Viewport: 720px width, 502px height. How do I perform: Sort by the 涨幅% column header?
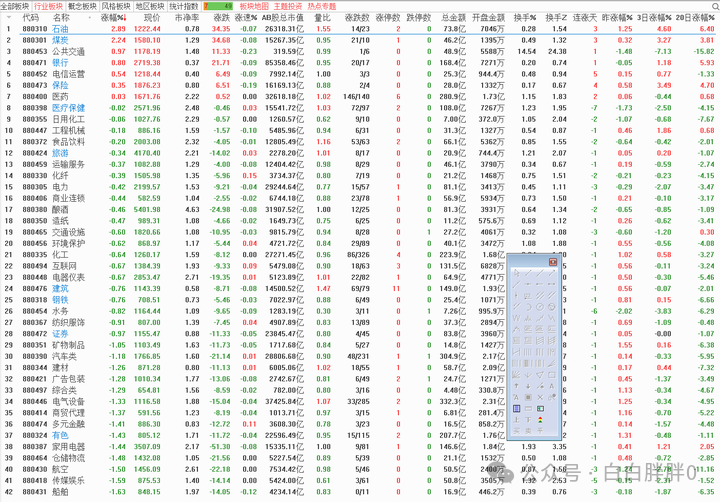(x=113, y=17)
